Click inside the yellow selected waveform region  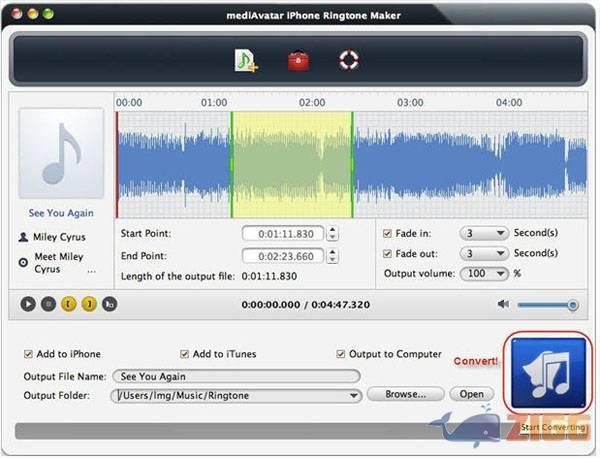point(292,165)
